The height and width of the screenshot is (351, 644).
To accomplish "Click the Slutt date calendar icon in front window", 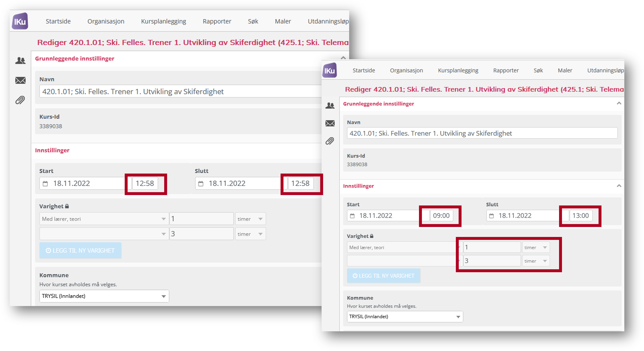I will tap(491, 216).
